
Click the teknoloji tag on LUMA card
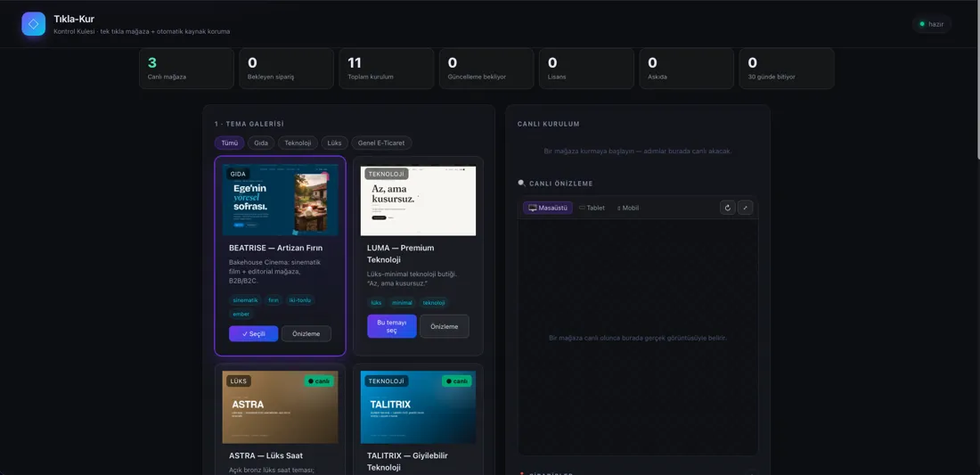(x=434, y=302)
